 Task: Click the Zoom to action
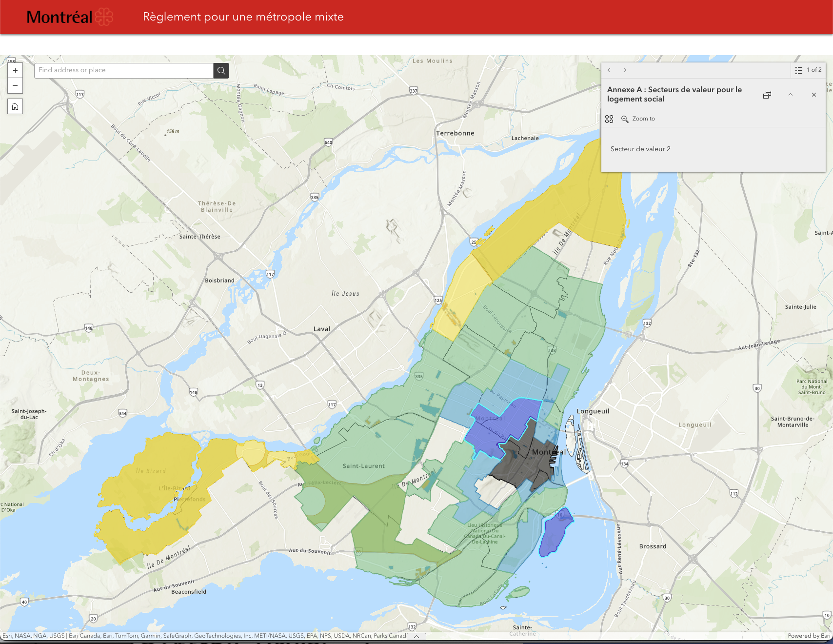(638, 119)
